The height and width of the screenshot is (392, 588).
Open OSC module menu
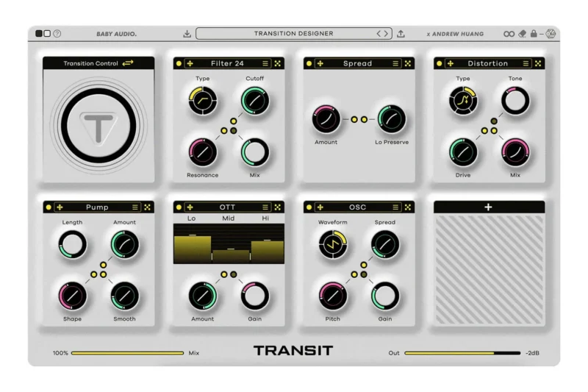pyautogui.click(x=395, y=207)
